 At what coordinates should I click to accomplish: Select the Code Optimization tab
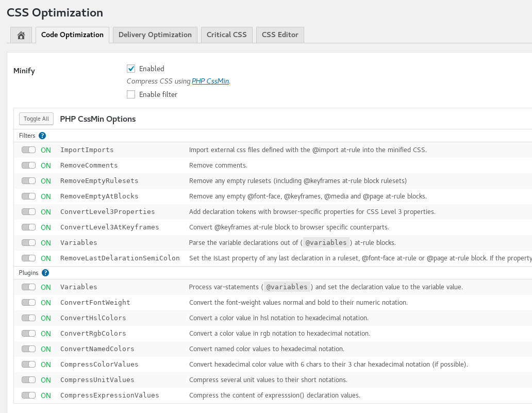tap(72, 35)
